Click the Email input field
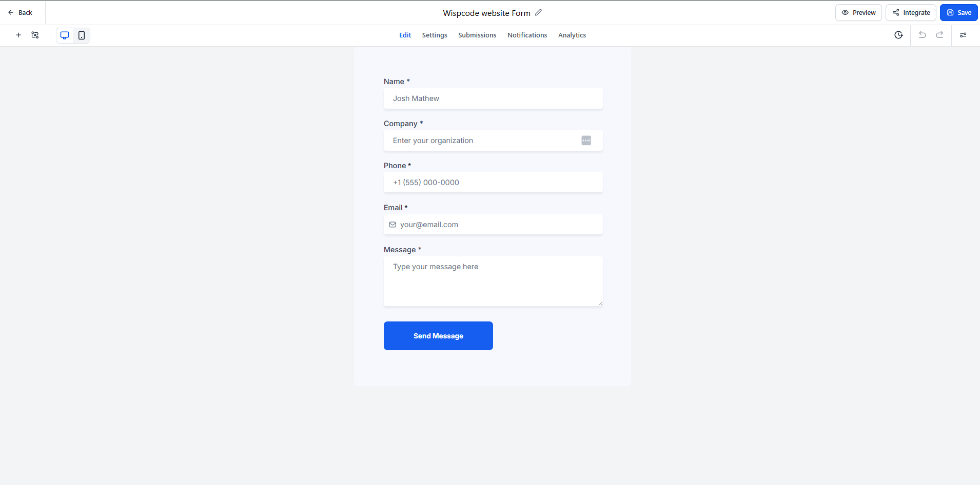980x485 pixels. tap(493, 225)
